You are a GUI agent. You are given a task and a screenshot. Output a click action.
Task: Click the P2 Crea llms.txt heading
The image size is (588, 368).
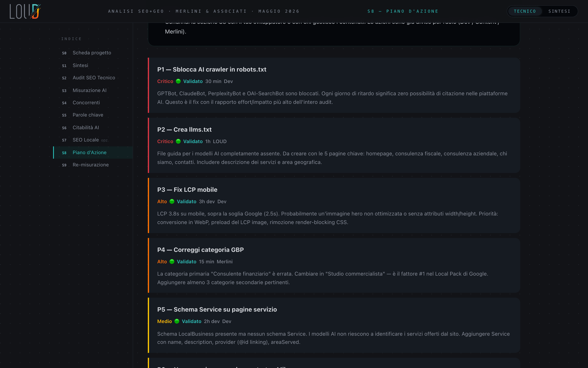coord(184,129)
